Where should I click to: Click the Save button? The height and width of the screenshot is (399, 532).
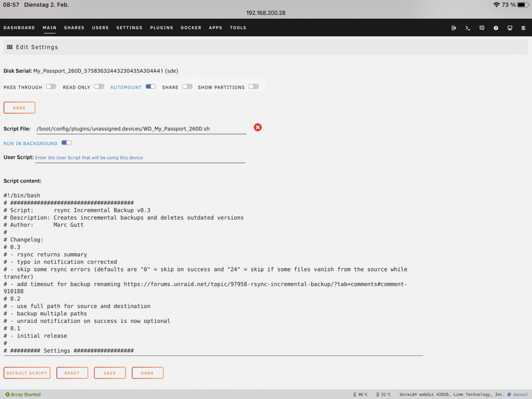click(110, 373)
